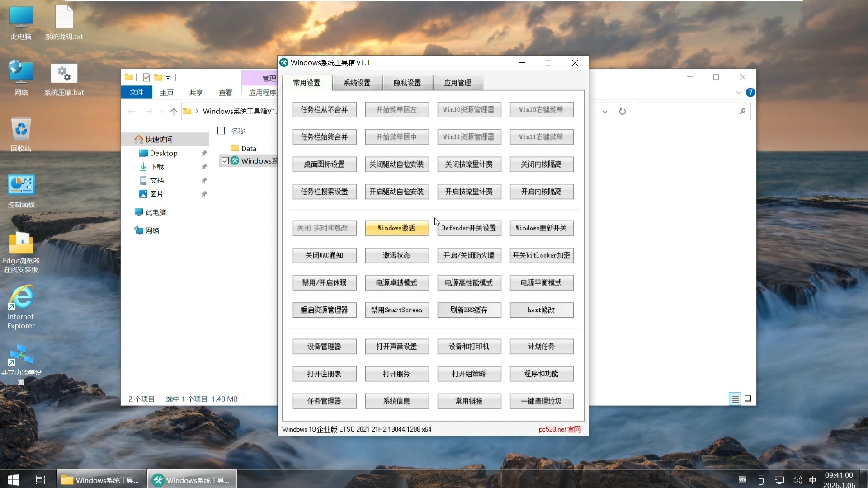Open the Explorer 查看 ribbon tab
Image resolution: width=868 pixels, height=488 pixels.
tap(226, 93)
